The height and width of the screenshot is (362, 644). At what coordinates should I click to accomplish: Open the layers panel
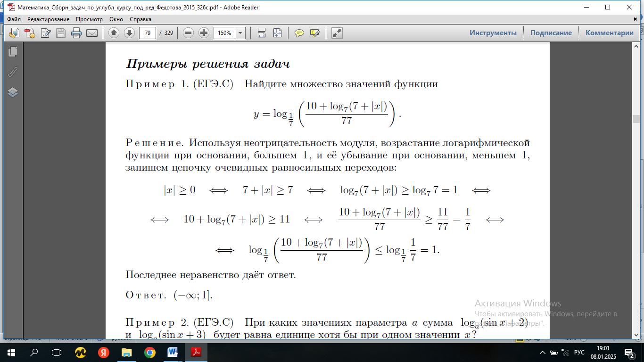(x=13, y=92)
